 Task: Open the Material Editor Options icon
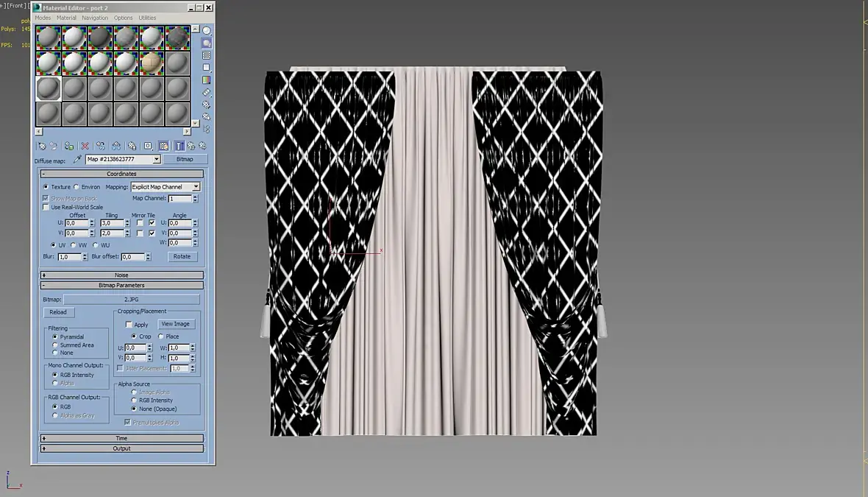pyautogui.click(x=207, y=104)
